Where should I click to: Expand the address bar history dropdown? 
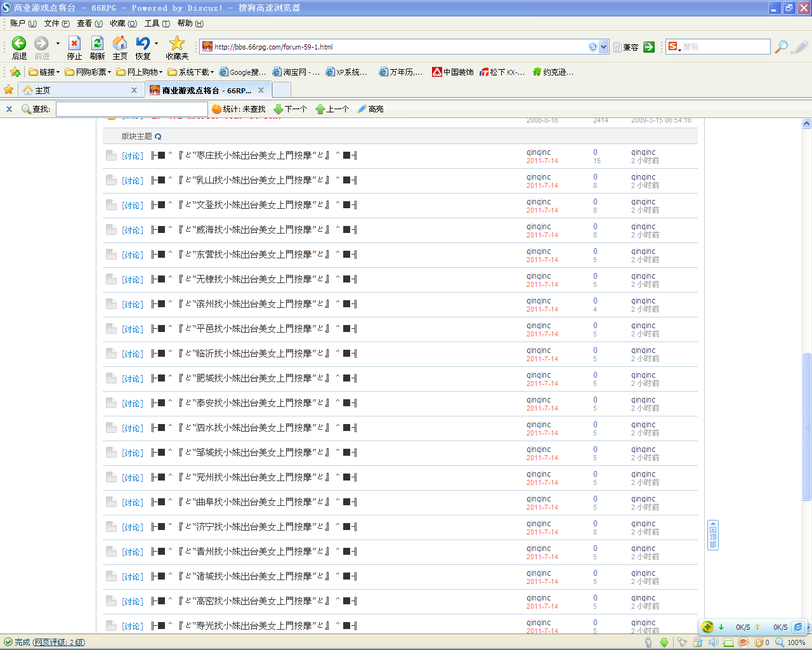tap(604, 47)
